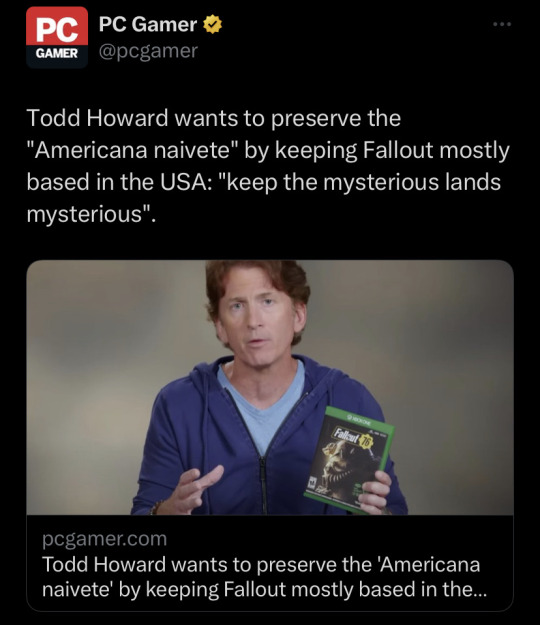Click the Fallout 76 game case in photo
Screen dimensions: 540x625
(x=350, y=460)
